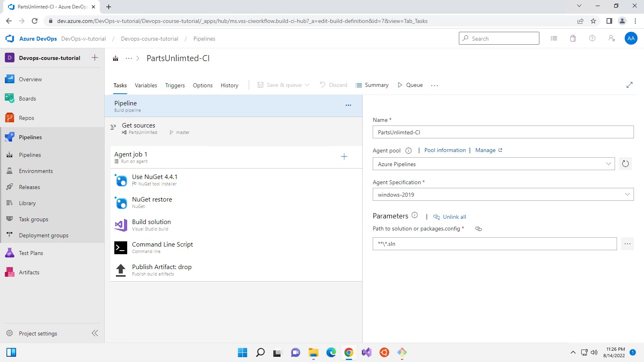
Task: Open Artifacts in the sidebar
Action: (x=52, y=272)
